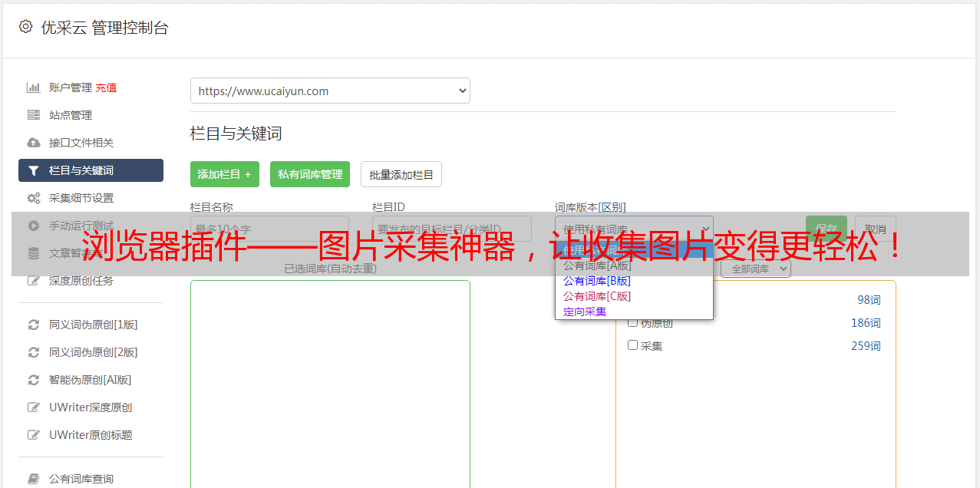Screen dimensions: 980x488
Task: Open the 栏目与关键词 sidebar item
Action: [91, 170]
